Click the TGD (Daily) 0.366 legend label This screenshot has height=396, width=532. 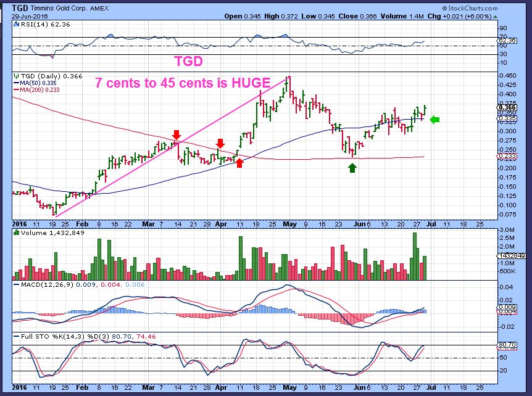point(52,76)
